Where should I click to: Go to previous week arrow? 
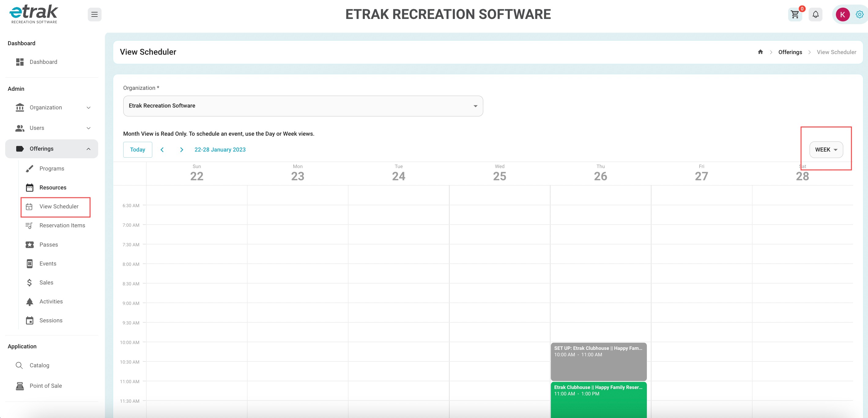coord(162,150)
